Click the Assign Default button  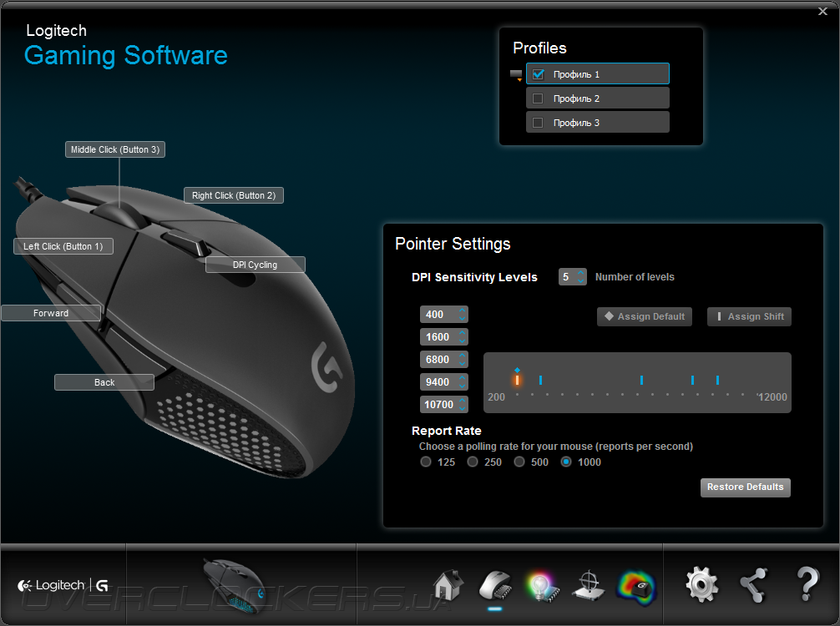[645, 316]
